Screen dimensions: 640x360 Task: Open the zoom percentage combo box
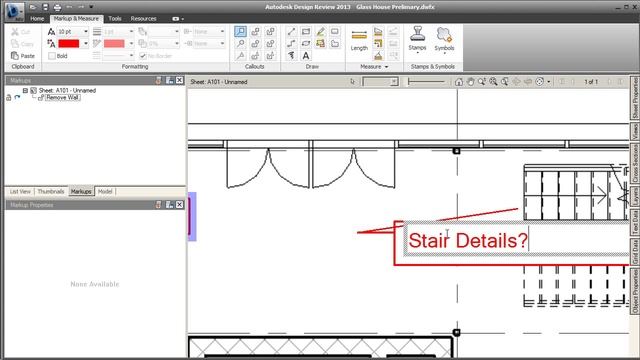pos(380,82)
